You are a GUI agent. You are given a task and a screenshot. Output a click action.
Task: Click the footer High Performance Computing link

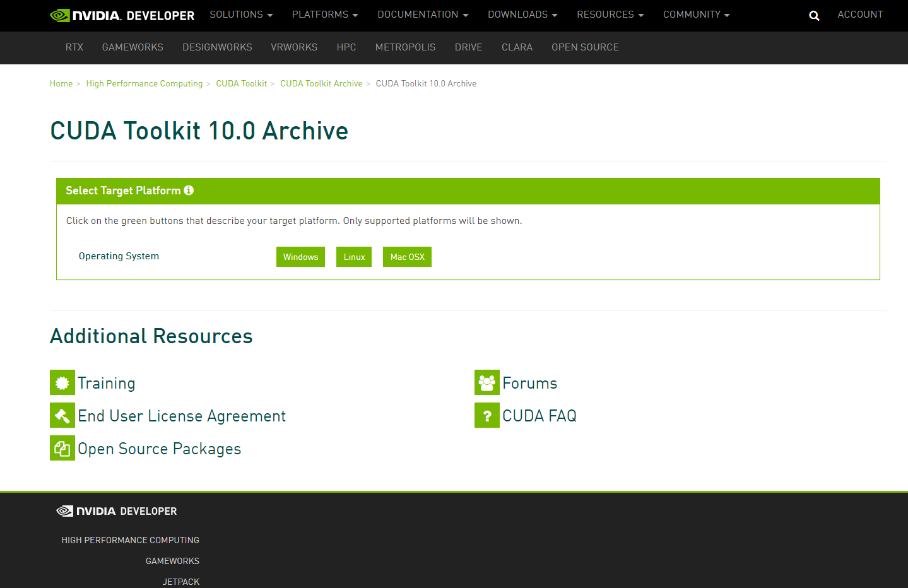(x=130, y=540)
